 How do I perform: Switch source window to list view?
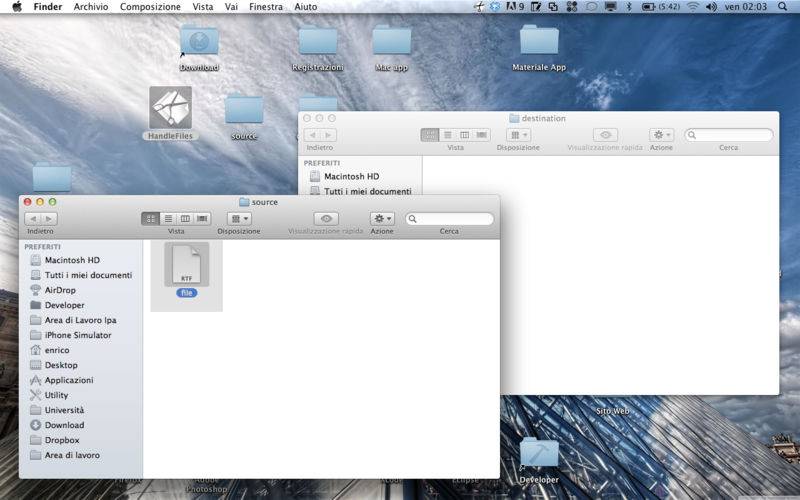(168, 219)
